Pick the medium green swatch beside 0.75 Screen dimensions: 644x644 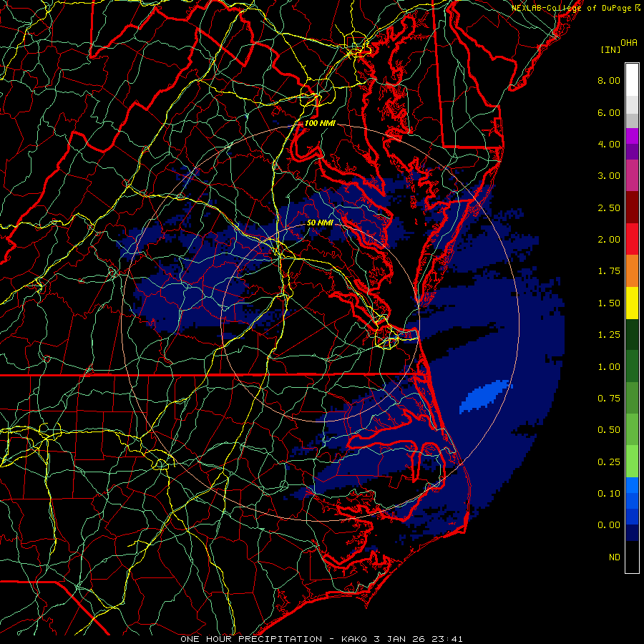(632, 398)
